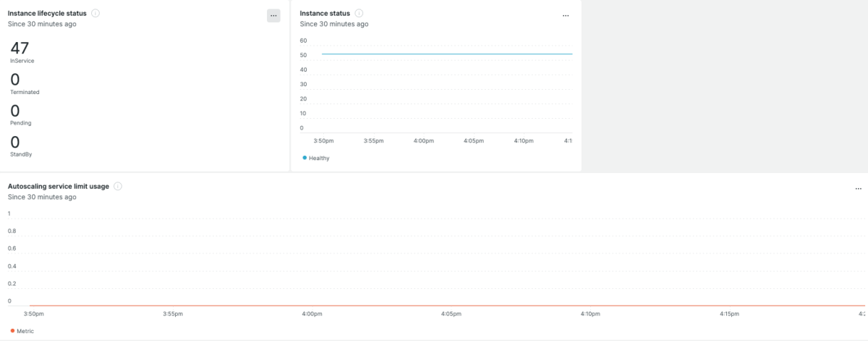Click the Autoscaling service limit usage title
Screen dimensions: 868x341
click(x=59, y=186)
